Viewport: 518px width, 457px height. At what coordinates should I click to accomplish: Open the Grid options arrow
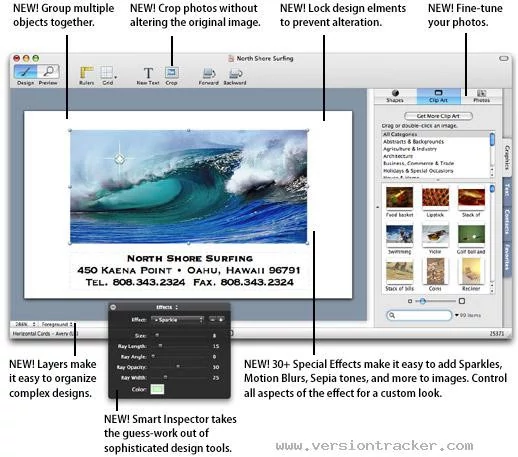(x=116, y=77)
